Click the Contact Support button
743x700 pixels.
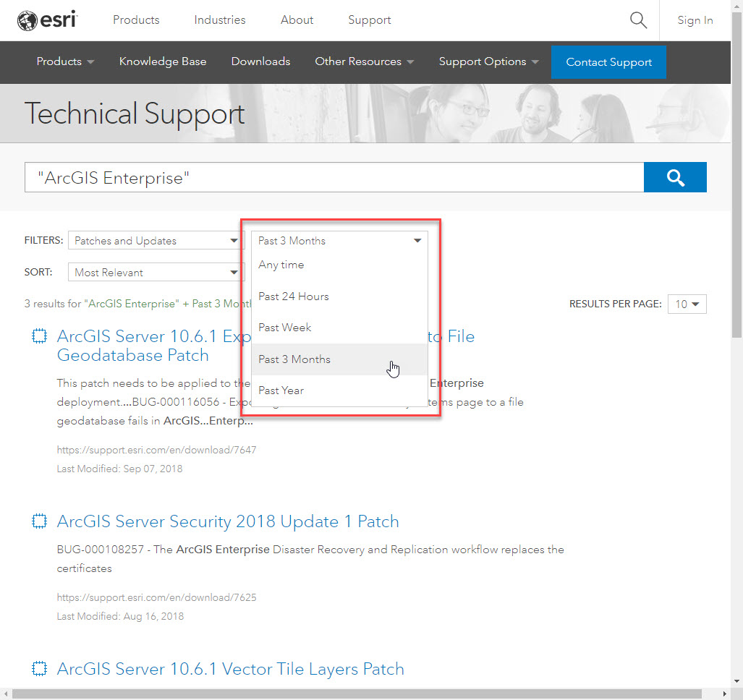click(608, 62)
